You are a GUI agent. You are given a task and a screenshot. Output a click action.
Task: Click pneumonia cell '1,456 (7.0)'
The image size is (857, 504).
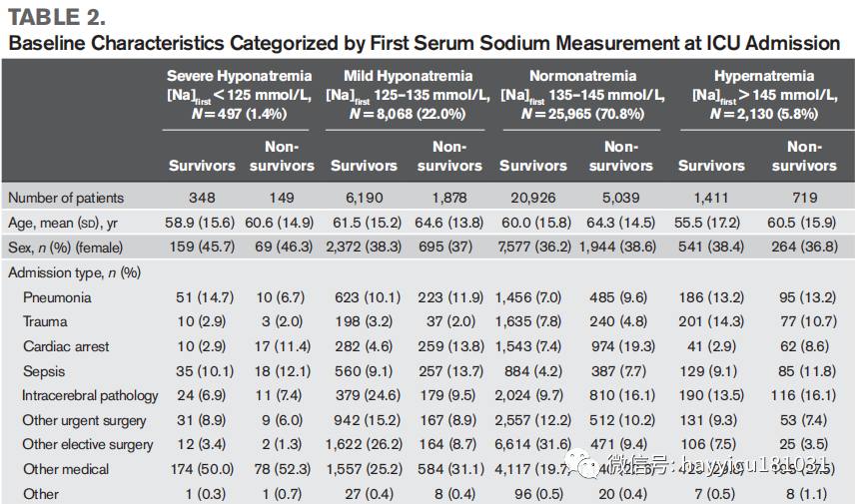coord(528,297)
